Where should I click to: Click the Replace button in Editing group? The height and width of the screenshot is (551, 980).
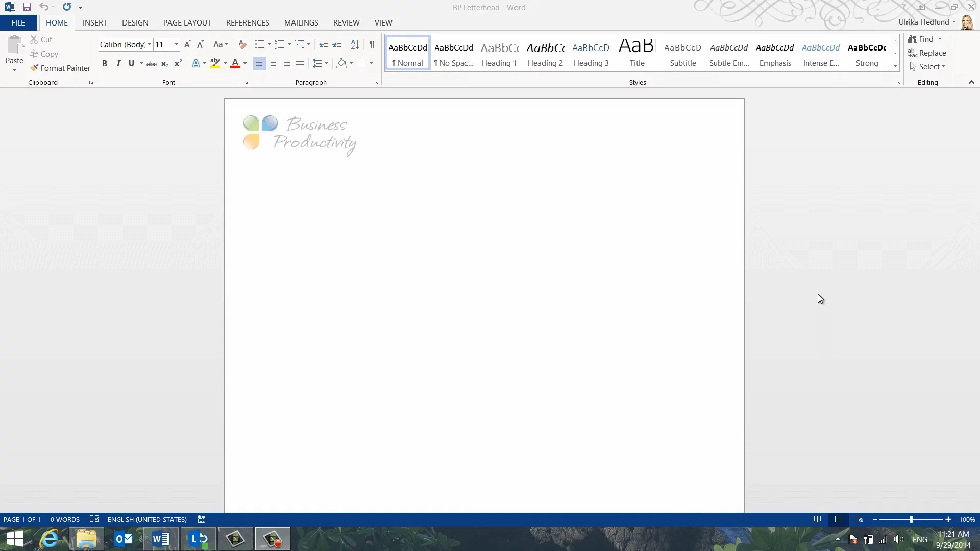[x=927, y=53]
